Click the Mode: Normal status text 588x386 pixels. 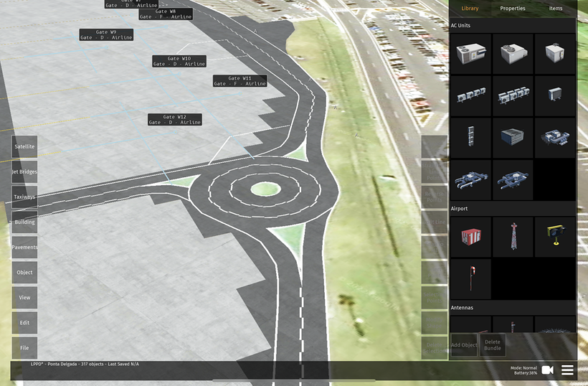tap(524, 368)
